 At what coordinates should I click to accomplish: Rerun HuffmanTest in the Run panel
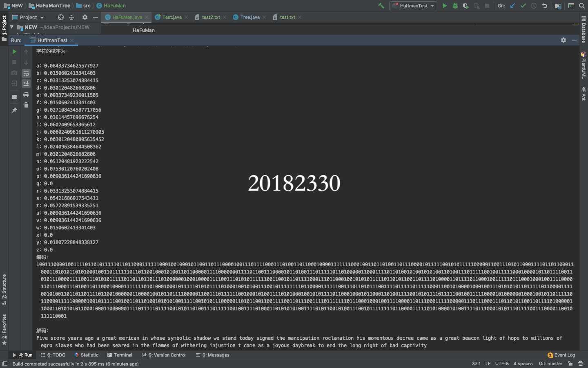tap(14, 52)
